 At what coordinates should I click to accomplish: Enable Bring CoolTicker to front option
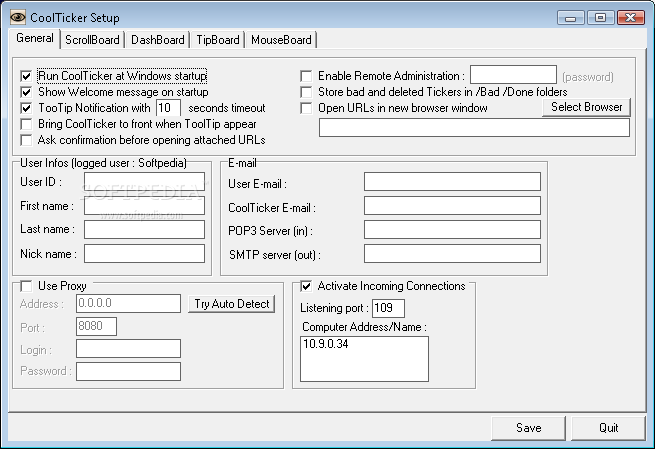(x=26, y=124)
